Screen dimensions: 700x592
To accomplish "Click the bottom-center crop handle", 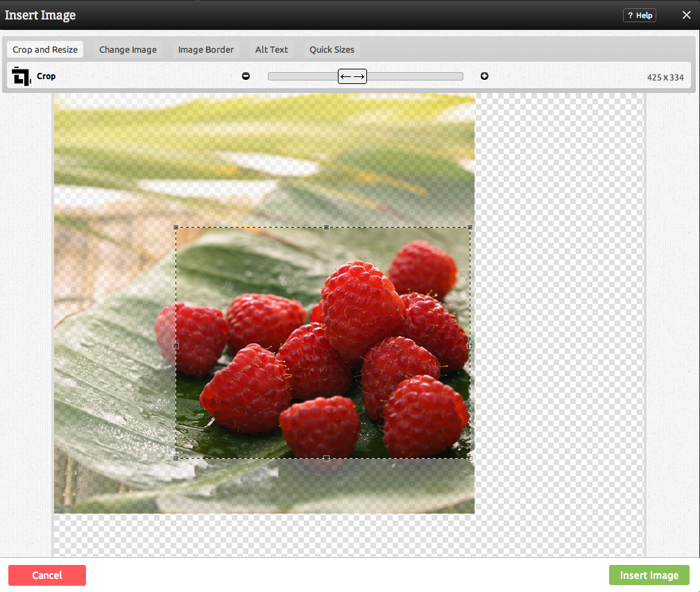I will [x=327, y=458].
